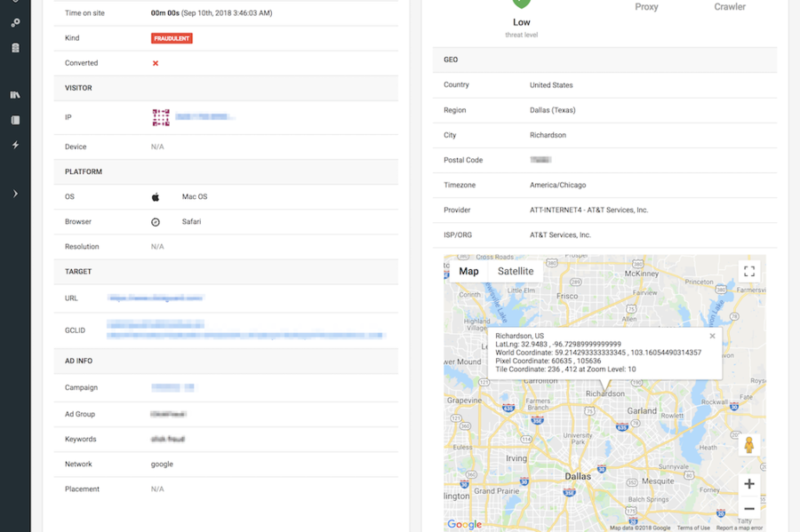Click the blurred visitor IP address link
The image size is (800, 532).
pyautogui.click(x=204, y=117)
